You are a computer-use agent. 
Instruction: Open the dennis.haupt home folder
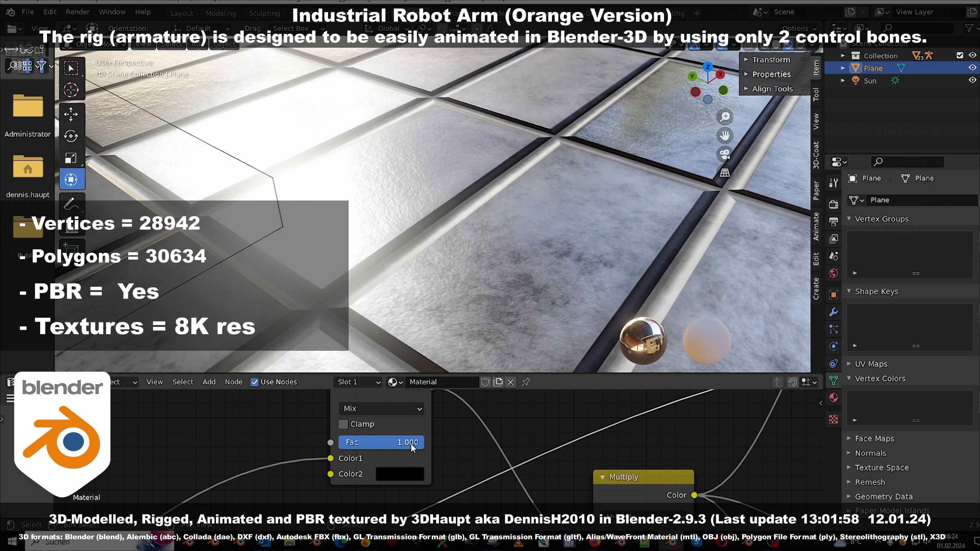click(x=28, y=177)
